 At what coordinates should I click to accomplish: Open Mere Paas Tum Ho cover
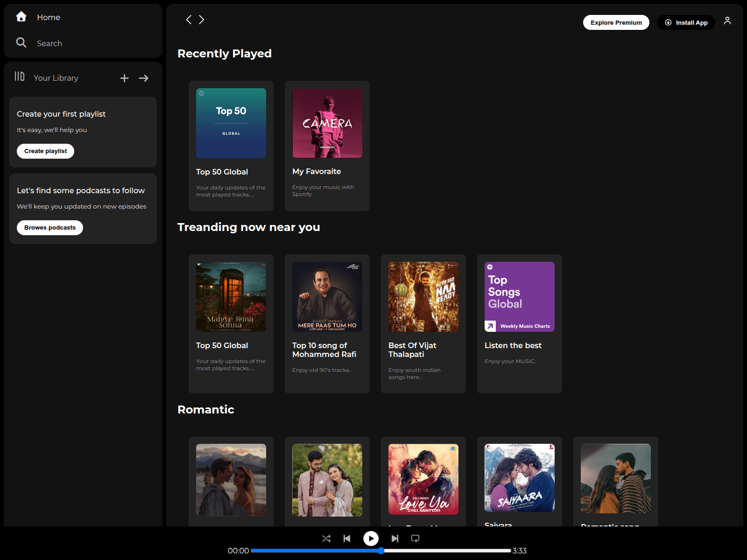point(327,297)
